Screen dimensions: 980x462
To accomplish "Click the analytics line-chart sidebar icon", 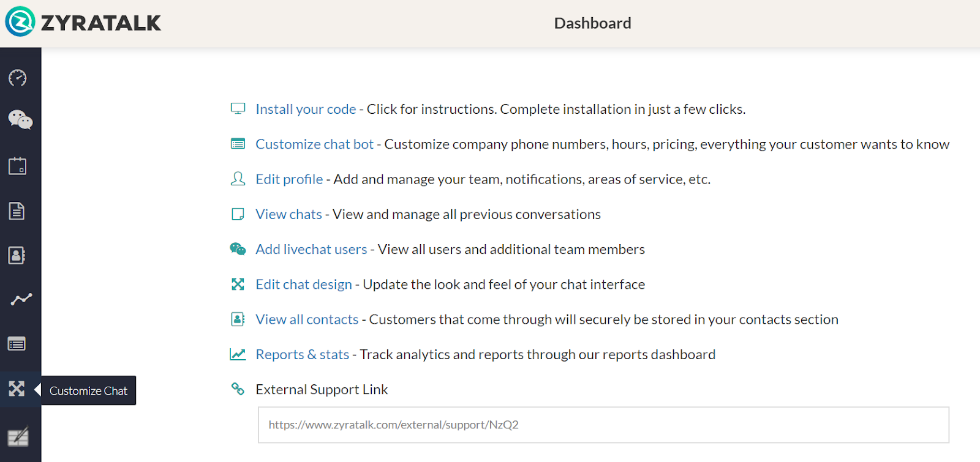I will coord(20,299).
